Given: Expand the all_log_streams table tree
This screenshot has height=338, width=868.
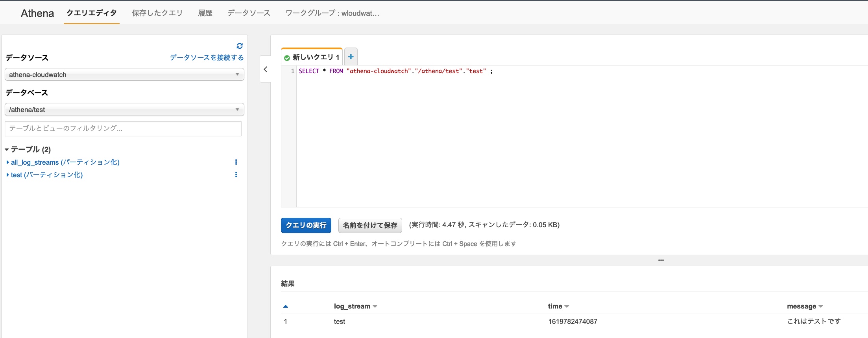Looking at the screenshot, I should (x=7, y=162).
